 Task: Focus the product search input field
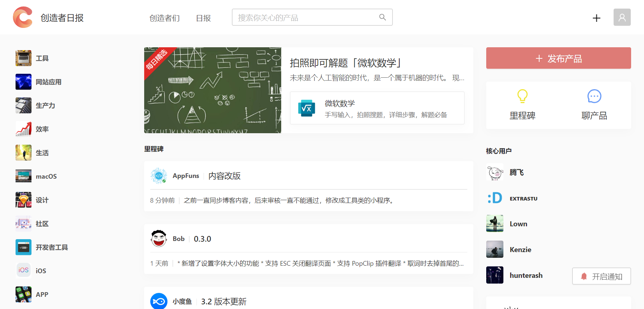coord(304,18)
